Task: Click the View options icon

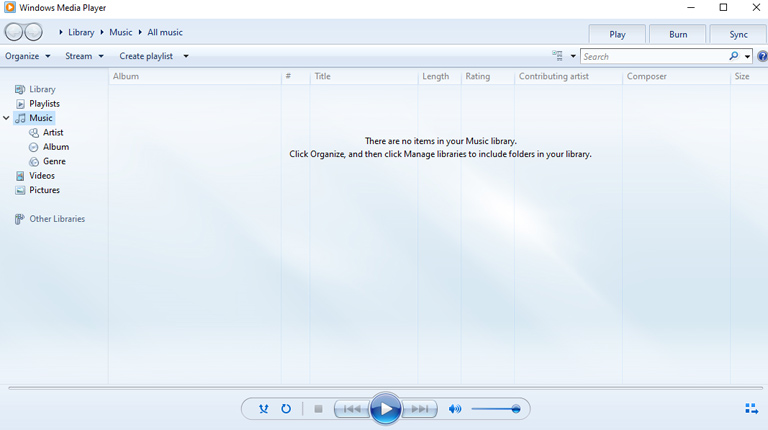Action: (x=557, y=56)
